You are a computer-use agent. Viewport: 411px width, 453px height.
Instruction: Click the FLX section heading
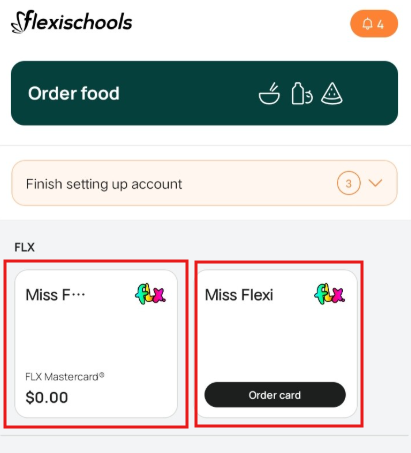[x=24, y=247]
